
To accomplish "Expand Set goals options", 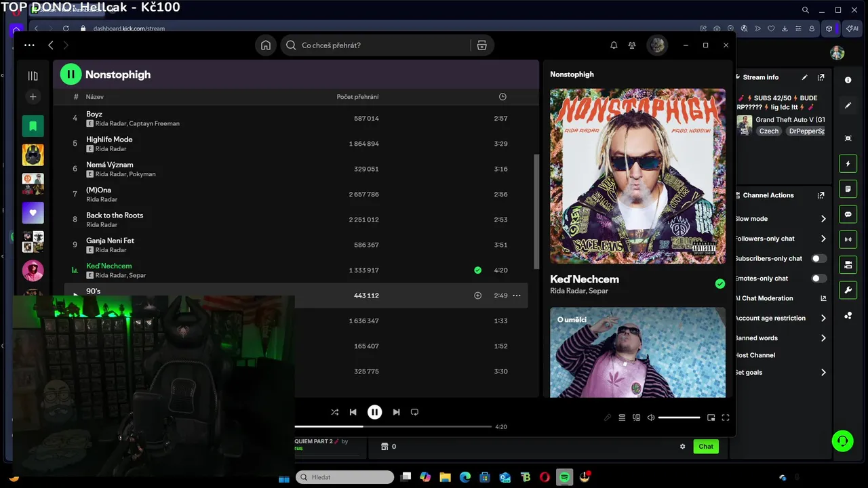I will [x=823, y=372].
